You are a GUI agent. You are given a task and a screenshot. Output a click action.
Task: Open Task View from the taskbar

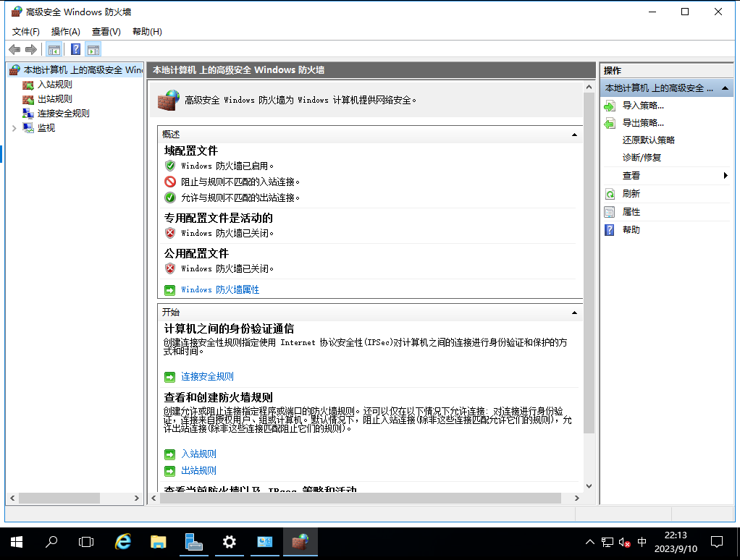pos(86,543)
